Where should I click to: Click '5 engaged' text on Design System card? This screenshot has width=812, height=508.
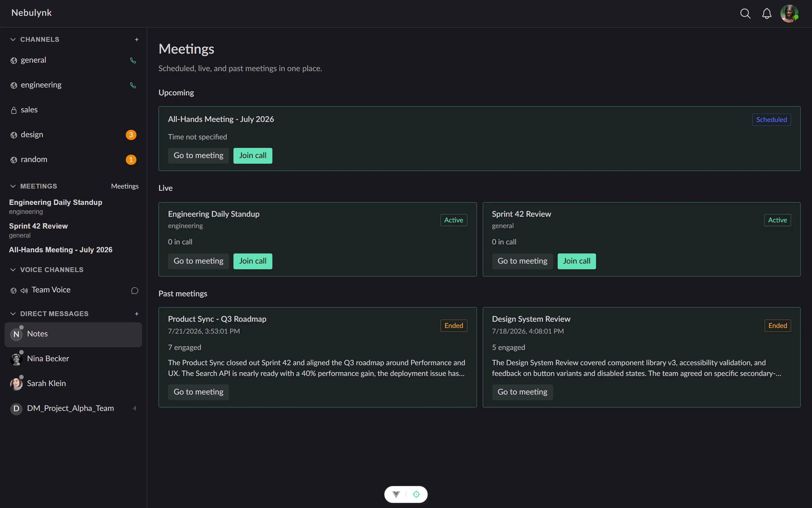tap(508, 347)
